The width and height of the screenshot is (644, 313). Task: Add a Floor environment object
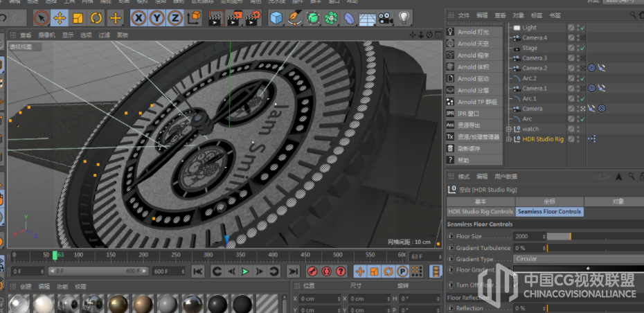click(367, 19)
